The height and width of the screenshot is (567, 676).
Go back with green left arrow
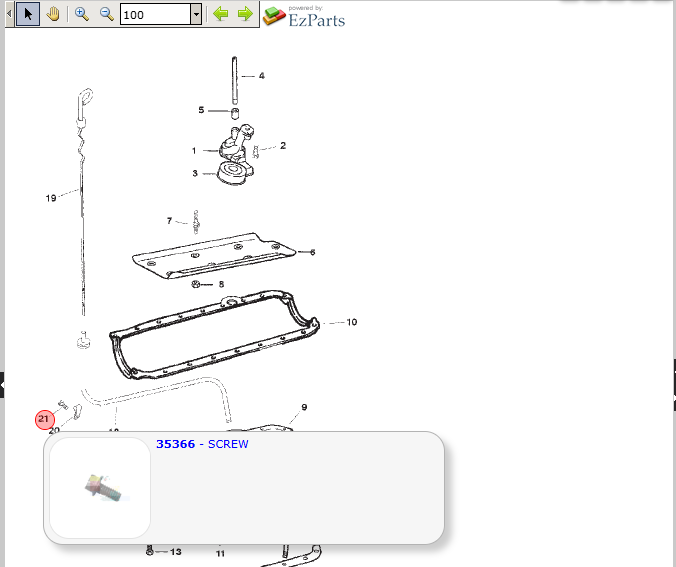221,14
